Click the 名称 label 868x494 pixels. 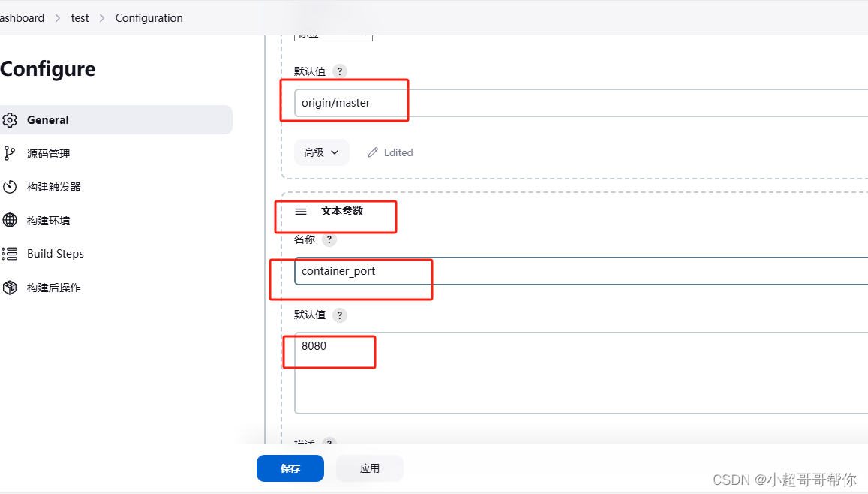(305, 239)
